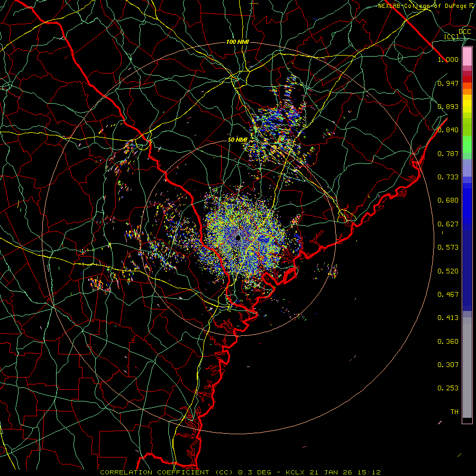The width and height of the screenshot is (476, 476).
Task: Click the DCC label above color scale
Action: [x=464, y=32]
